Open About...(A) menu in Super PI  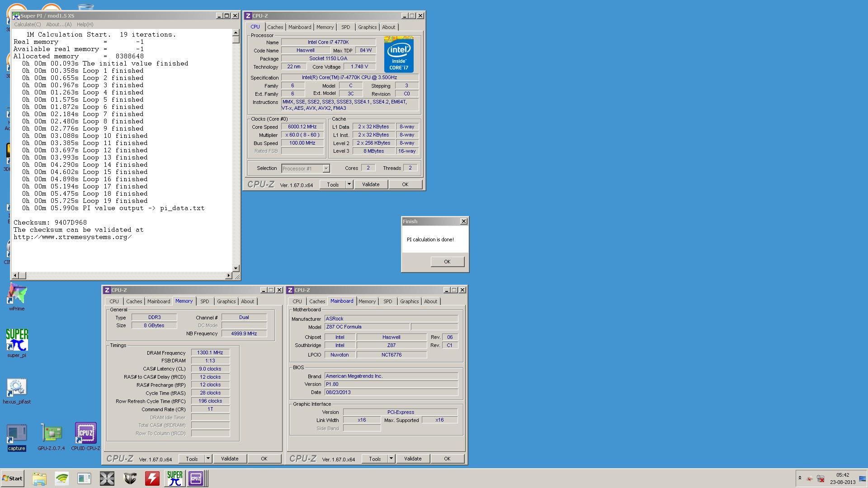pyautogui.click(x=59, y=24)
